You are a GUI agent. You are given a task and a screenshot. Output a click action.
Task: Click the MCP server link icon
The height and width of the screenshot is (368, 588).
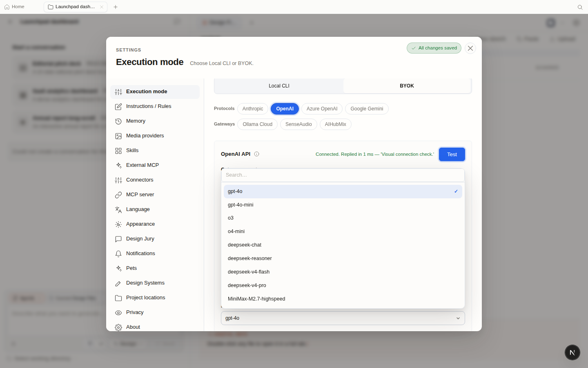tap(118, 195)
